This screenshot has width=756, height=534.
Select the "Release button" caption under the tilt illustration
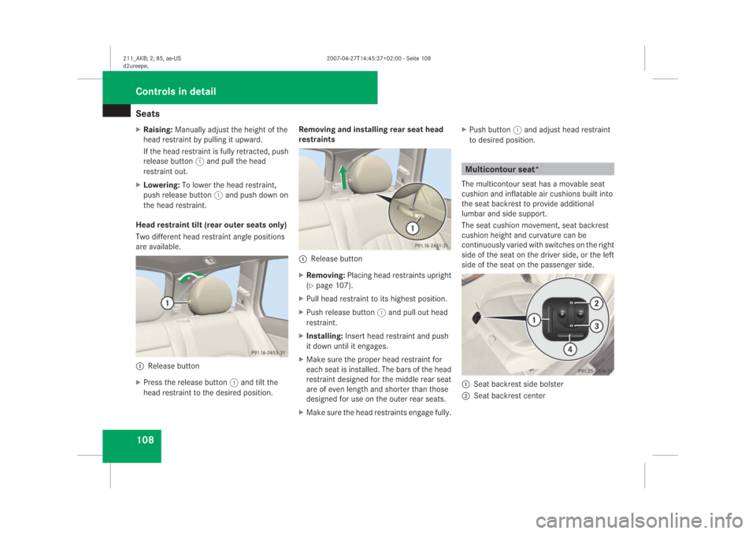(173, 366)
